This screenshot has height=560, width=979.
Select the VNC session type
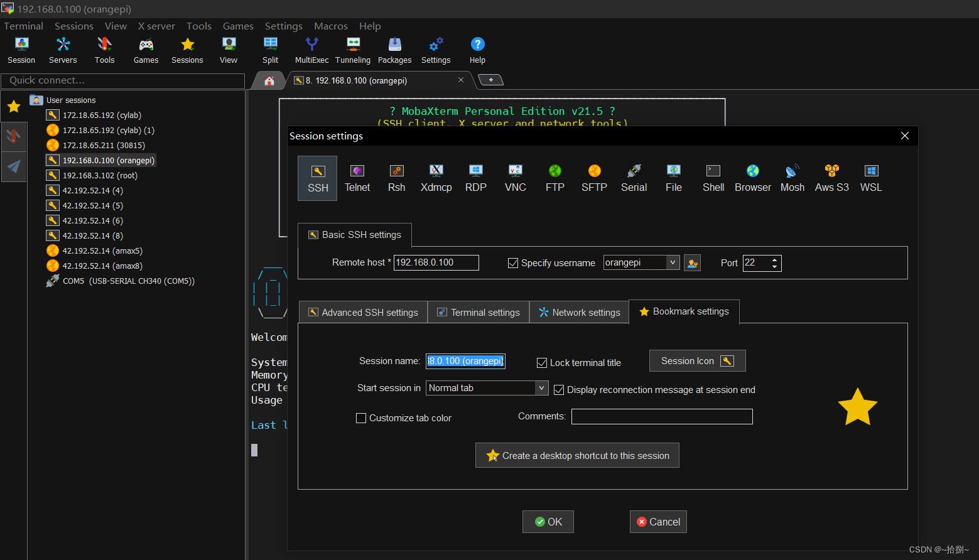click(516, 178)
